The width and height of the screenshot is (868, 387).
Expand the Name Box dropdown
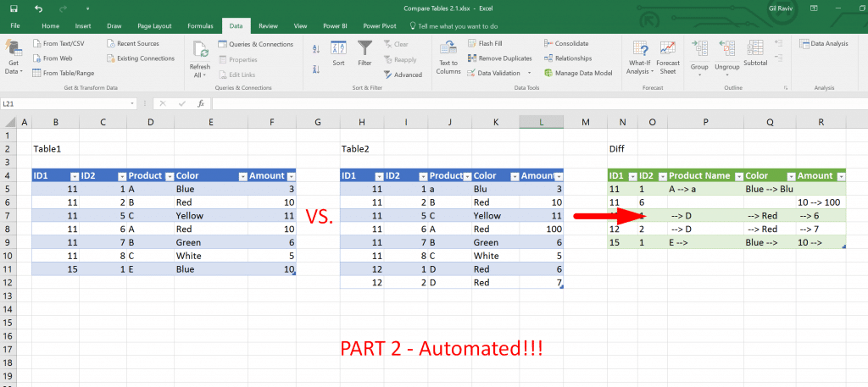132,103
